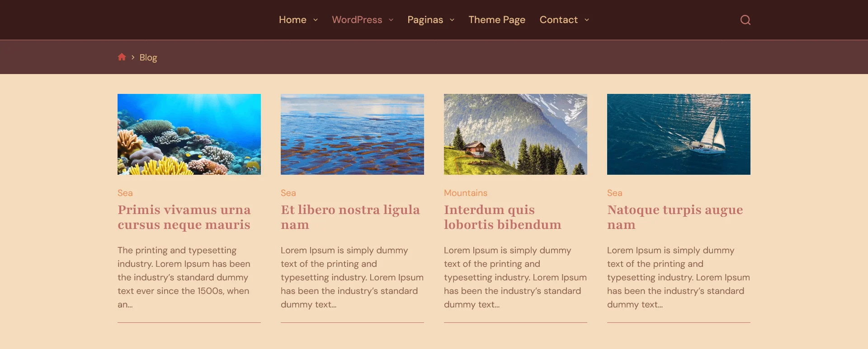Open Et libero nostra ligula nam post
Image resolution: width=868 pixels, height=349 pixels.
pyautogui.click(x=350, y=217)
